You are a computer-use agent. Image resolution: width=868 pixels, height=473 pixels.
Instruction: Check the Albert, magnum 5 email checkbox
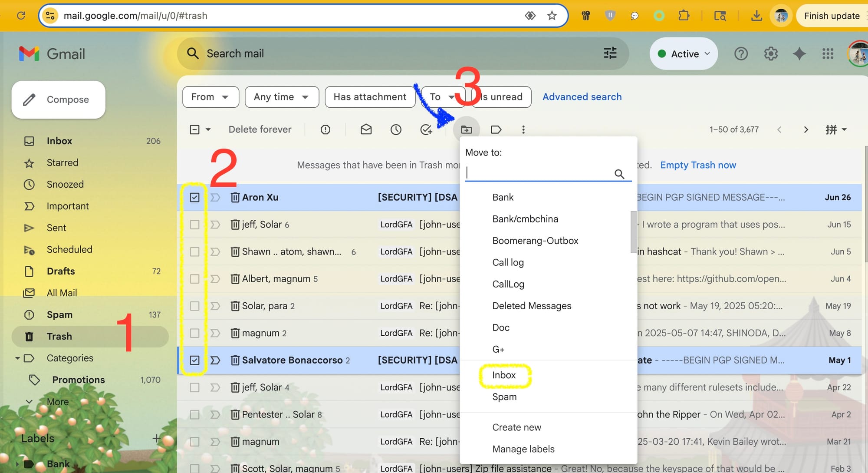(x=194, y=279)
